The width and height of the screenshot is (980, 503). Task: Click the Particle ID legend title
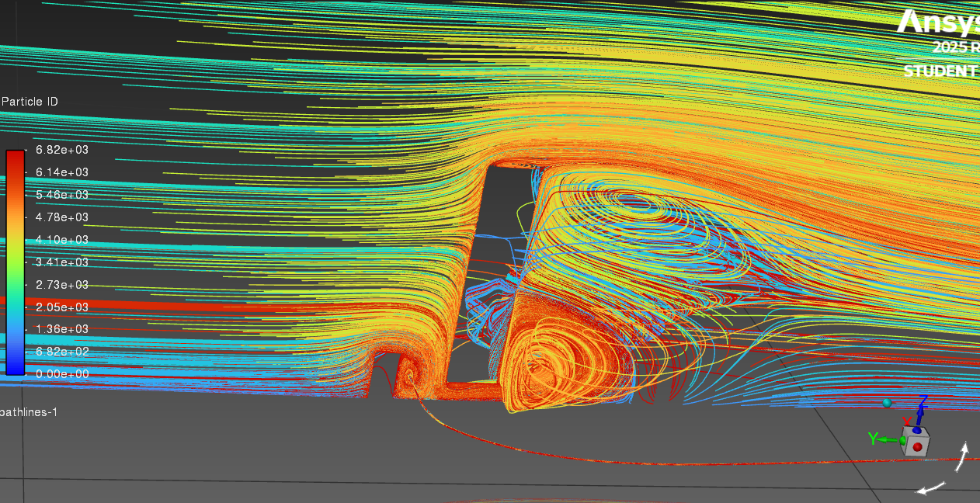pyautogui.click(x=30, y=102)
